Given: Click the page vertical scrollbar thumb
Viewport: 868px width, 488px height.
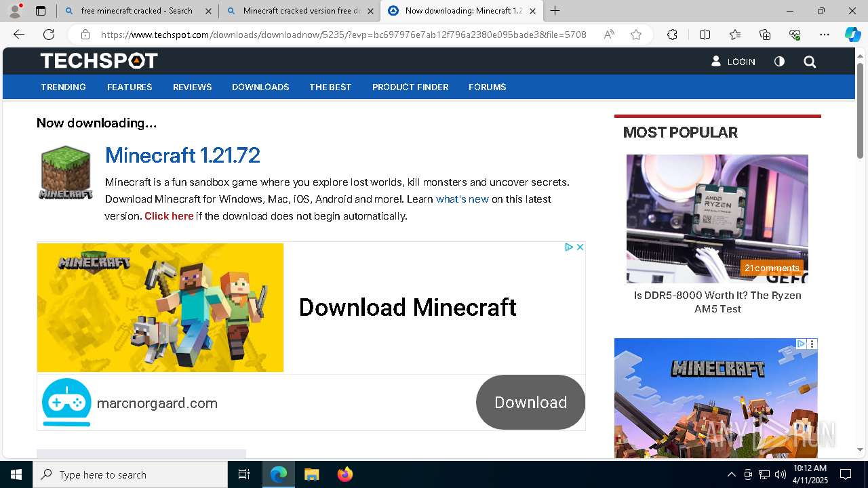Looking at the screenshot, I should (861, 110).
